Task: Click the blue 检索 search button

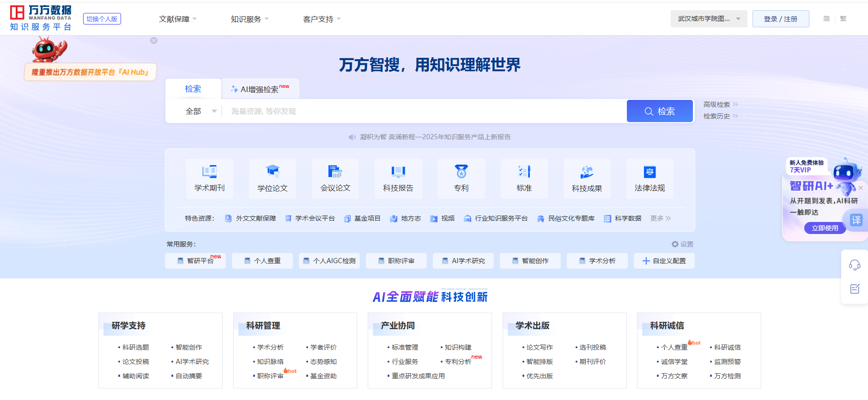Action: tap(660, 111)
